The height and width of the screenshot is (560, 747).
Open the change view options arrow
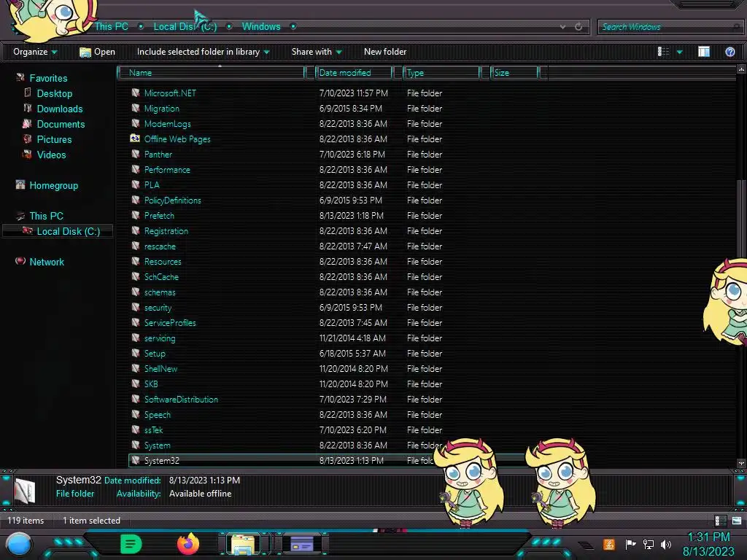[680, 52]
